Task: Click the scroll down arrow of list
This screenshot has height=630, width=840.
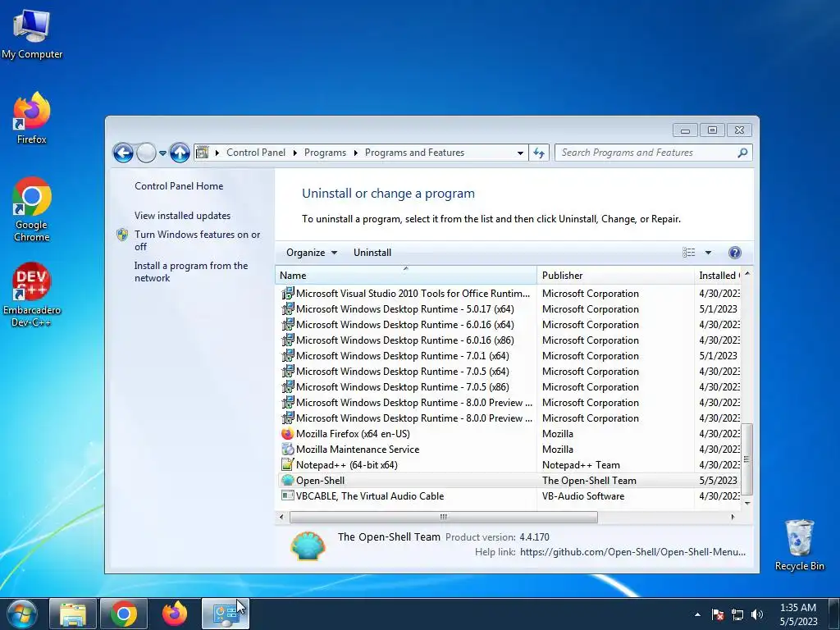Action: tap(746, 503)
